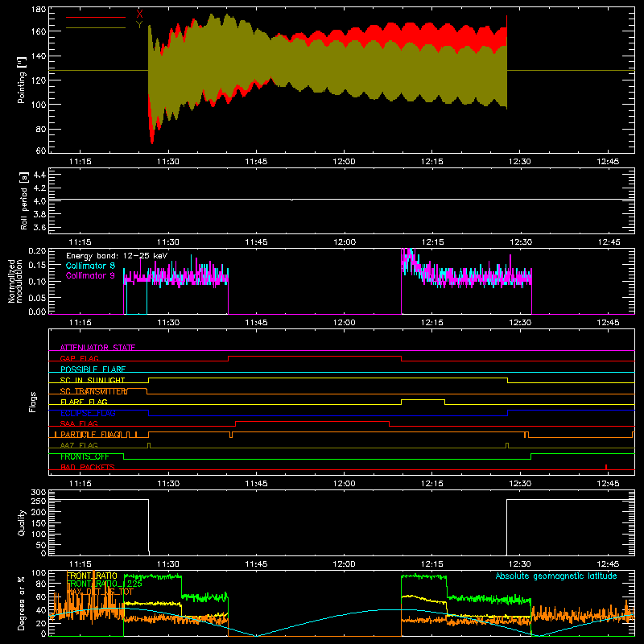
Task: Click the olive flag label below PARTICLE_FLAG
Action: pyautogui.click(x=79, y=445)
